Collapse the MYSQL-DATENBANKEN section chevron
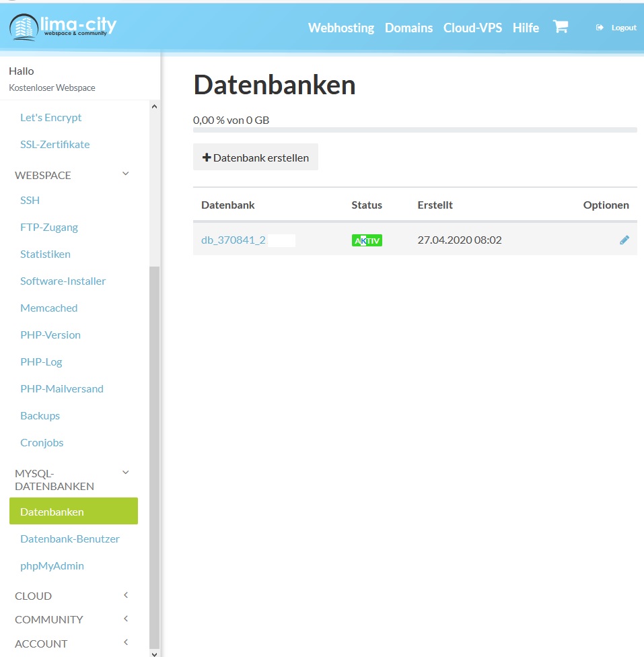644x657 pixels. 125,473
